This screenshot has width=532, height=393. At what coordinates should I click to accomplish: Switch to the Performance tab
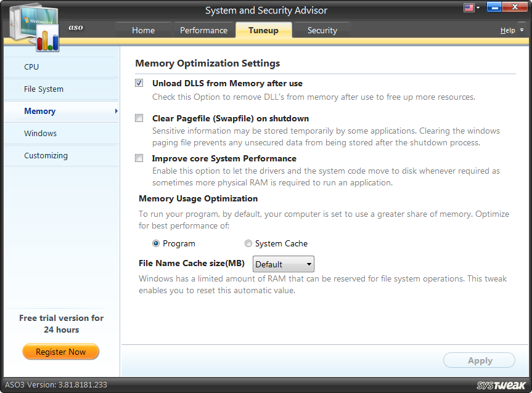204,30
